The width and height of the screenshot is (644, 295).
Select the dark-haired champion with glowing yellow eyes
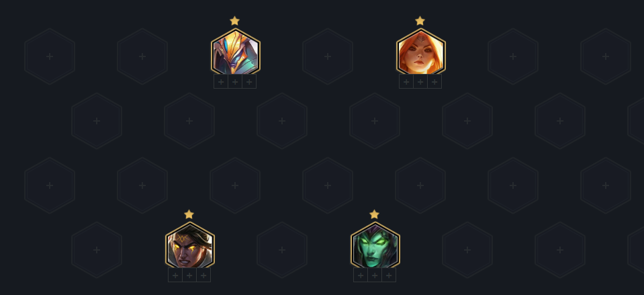pyautogui.click(x=190, y=247)
